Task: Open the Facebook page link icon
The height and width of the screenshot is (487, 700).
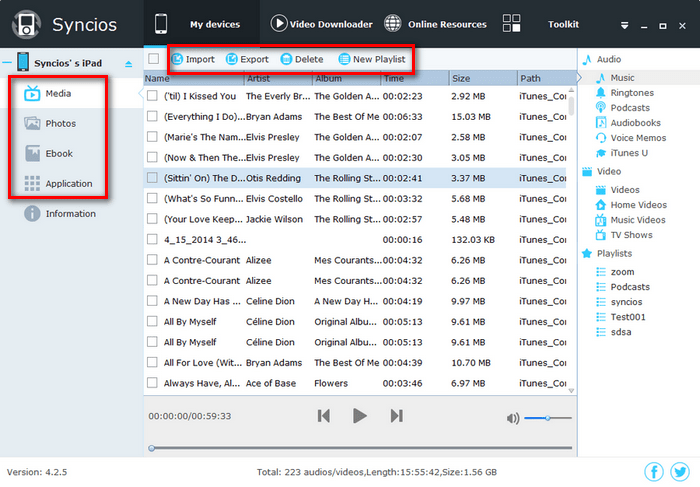Action: coord(654,471)
